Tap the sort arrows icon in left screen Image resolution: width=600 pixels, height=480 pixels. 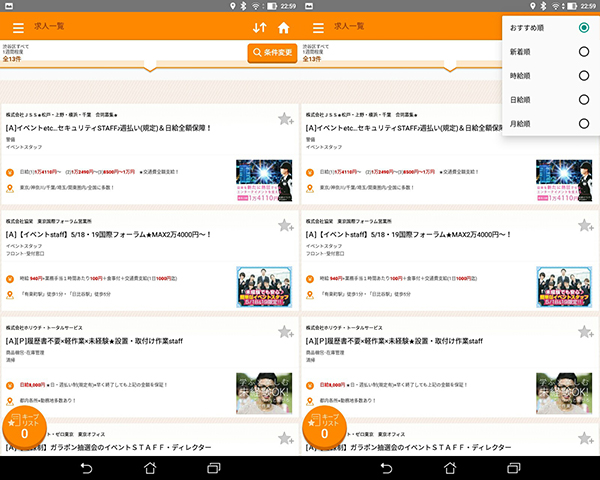click(x=259, y=28)
